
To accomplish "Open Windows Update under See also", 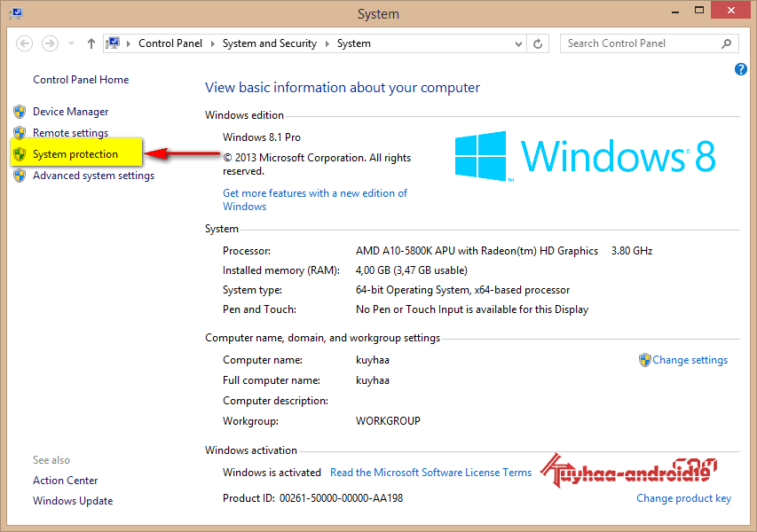I will click(73, 501).
